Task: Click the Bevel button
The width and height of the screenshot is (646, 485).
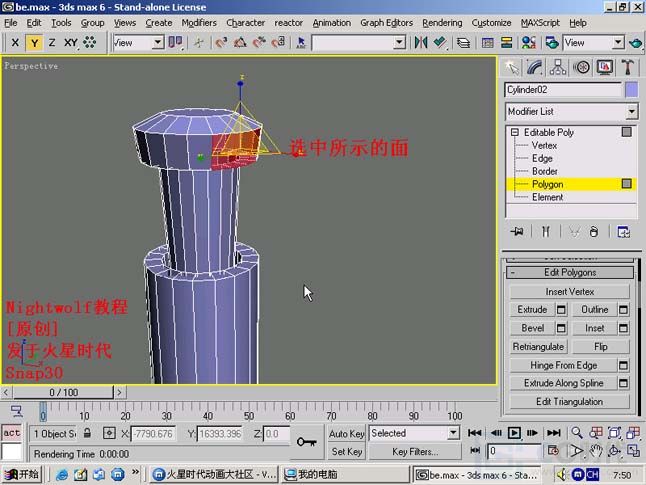Action: [532, 328]
